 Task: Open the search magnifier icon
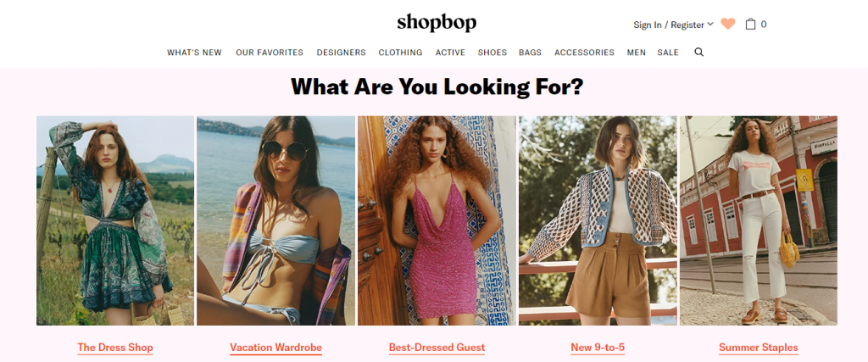tap(699, 52)
